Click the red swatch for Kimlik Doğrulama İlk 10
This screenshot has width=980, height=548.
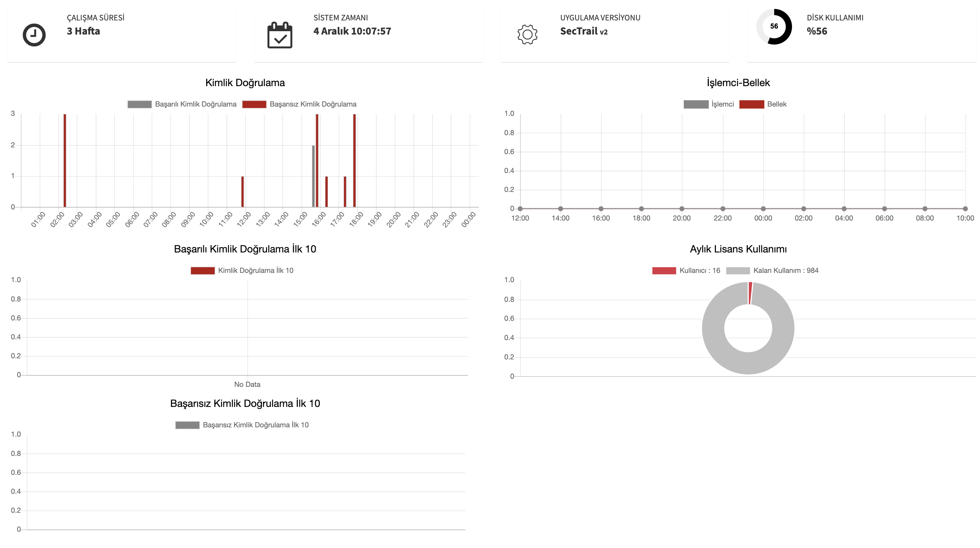coord(202,270)
